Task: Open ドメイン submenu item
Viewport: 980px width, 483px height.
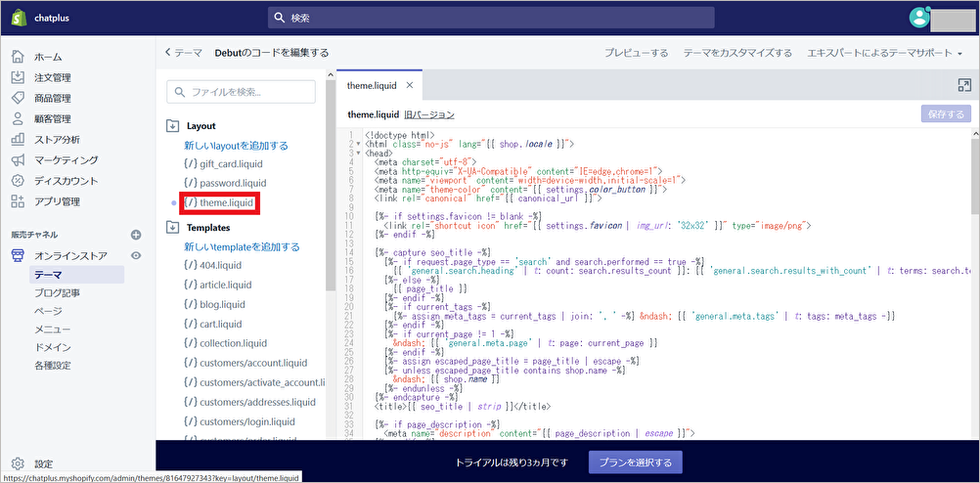Action: (x=53, y=347)
